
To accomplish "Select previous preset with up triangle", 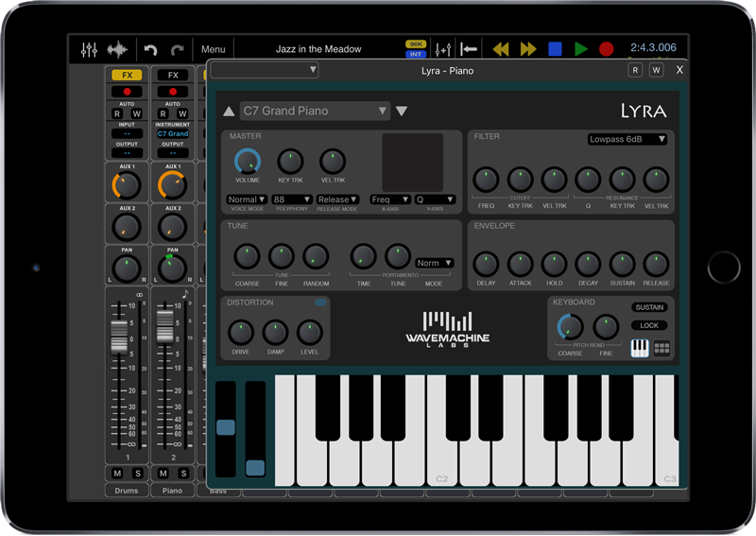I will pyautogui.click(x=229, y=112).
